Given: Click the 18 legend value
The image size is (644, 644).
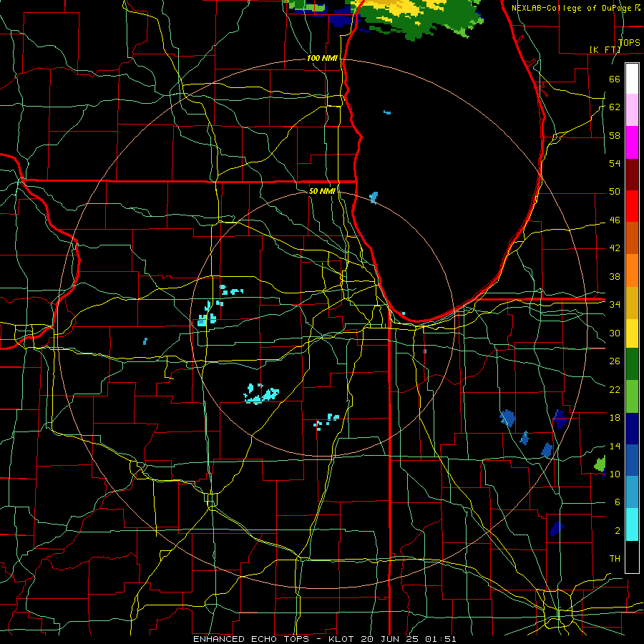Looking at the screenshot, I should (615, 418).
